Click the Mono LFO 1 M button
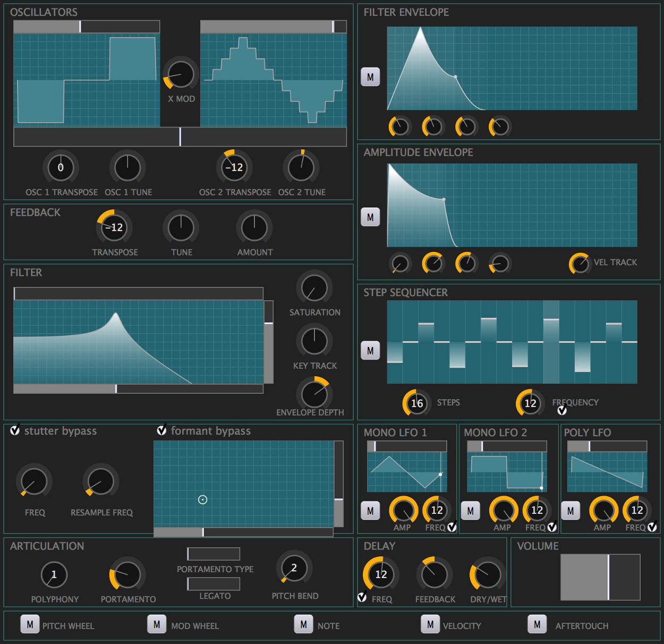This screenshot has width=664, height=644. point(370,511)
